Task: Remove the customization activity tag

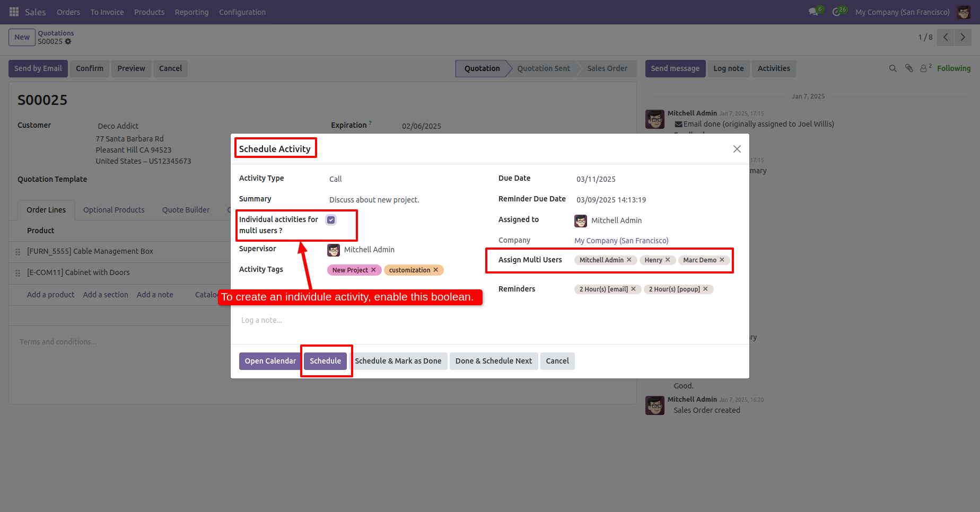Action: 436,270
